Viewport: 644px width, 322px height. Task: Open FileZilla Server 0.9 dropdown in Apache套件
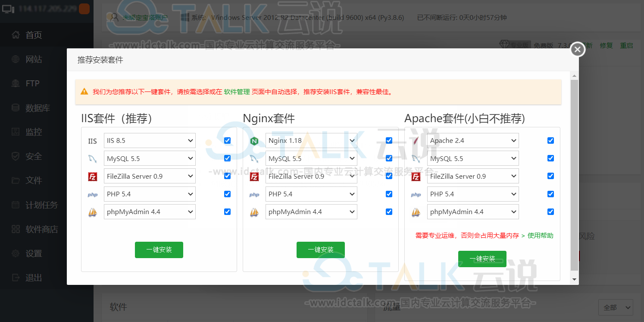pos(473,176)
